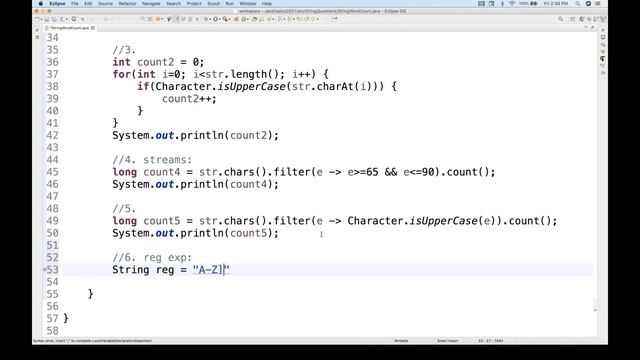
Task: Open macOS Notification Center
Action: point(598,3)
